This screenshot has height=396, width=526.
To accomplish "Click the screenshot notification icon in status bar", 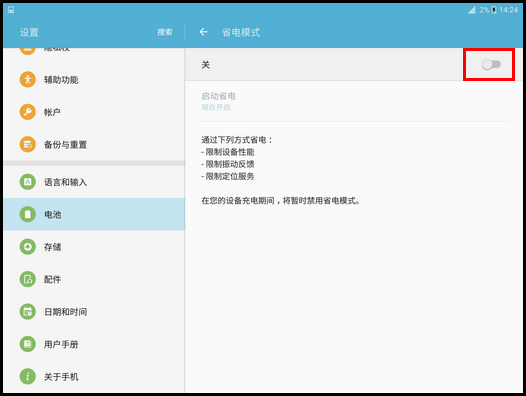I will point(11,10).
